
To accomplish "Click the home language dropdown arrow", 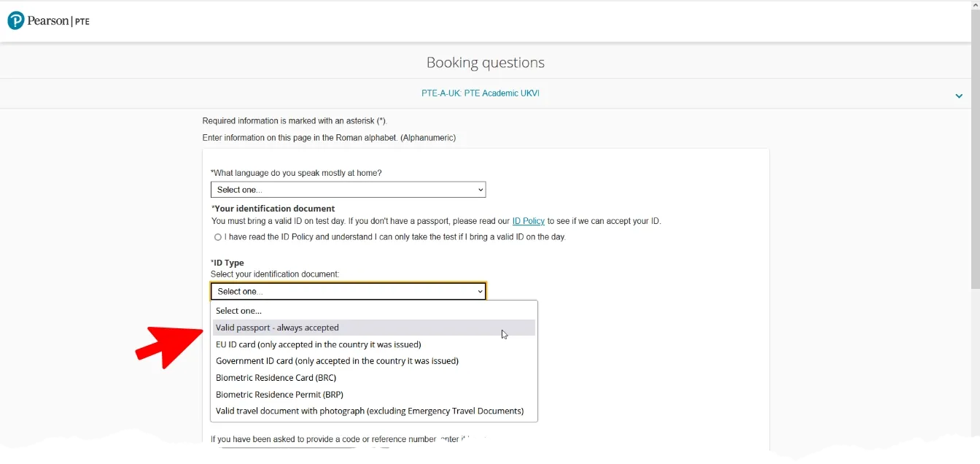I will (480, 190).
